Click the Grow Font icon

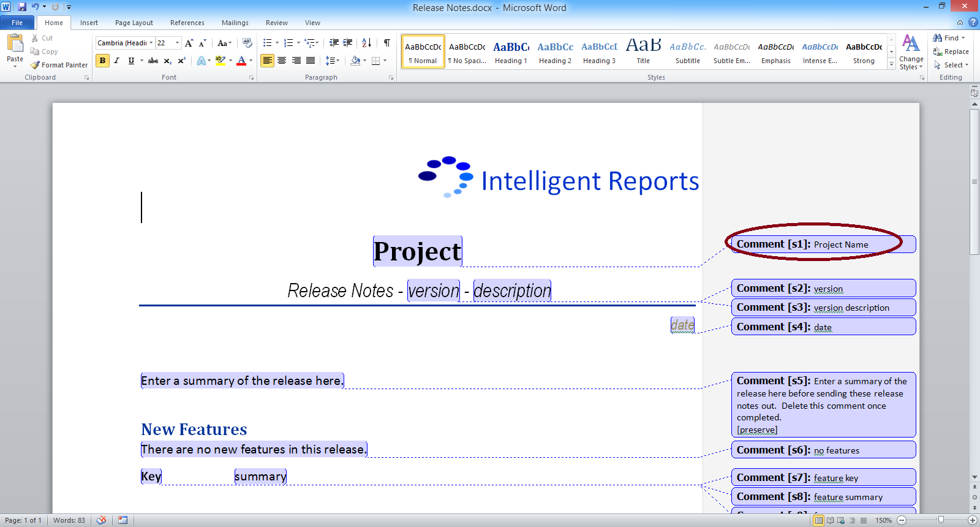[x=189, y=43]
